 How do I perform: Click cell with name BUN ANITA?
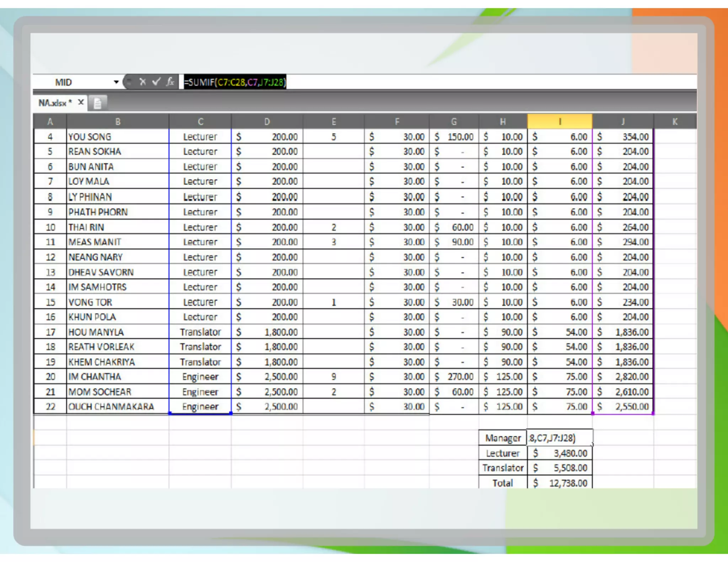pyautogui.click(x=118, y=167)
